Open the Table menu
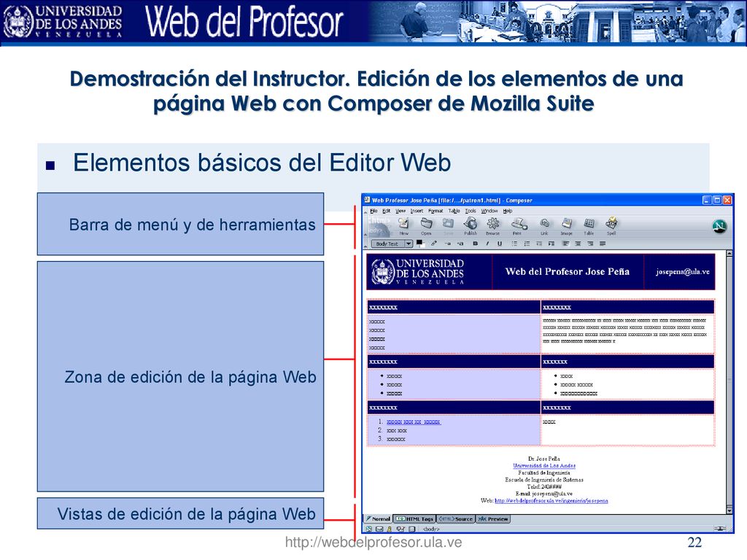The width and height of the screenshot is (747, 560). [x=454, y=211]
